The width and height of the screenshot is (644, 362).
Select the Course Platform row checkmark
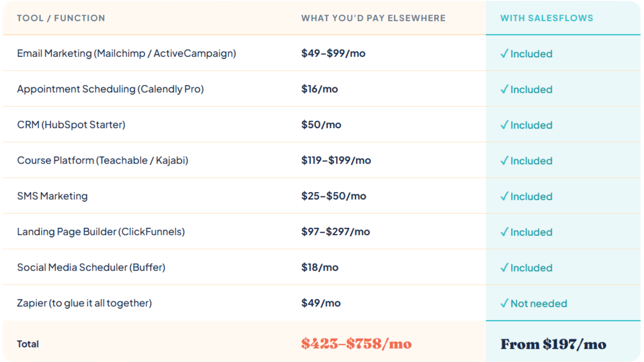[x=504, y=161]
